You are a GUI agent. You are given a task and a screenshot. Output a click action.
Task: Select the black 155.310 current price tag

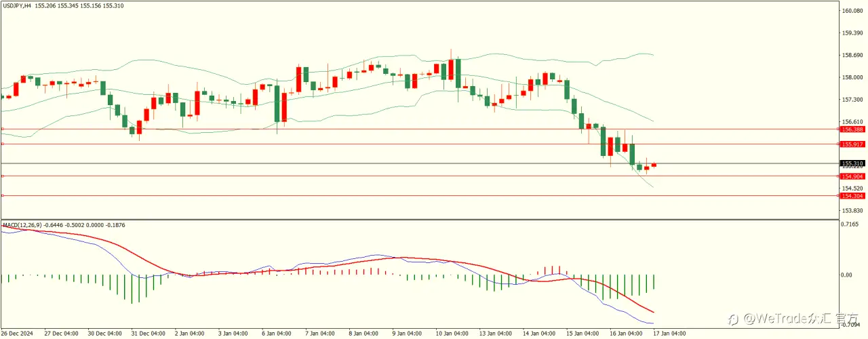point(852,163)
